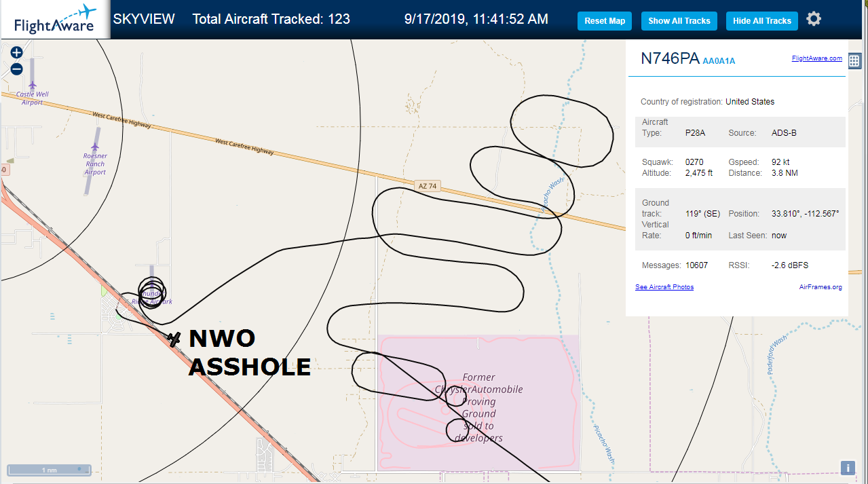Click the date and time readout

pos(476,19)
